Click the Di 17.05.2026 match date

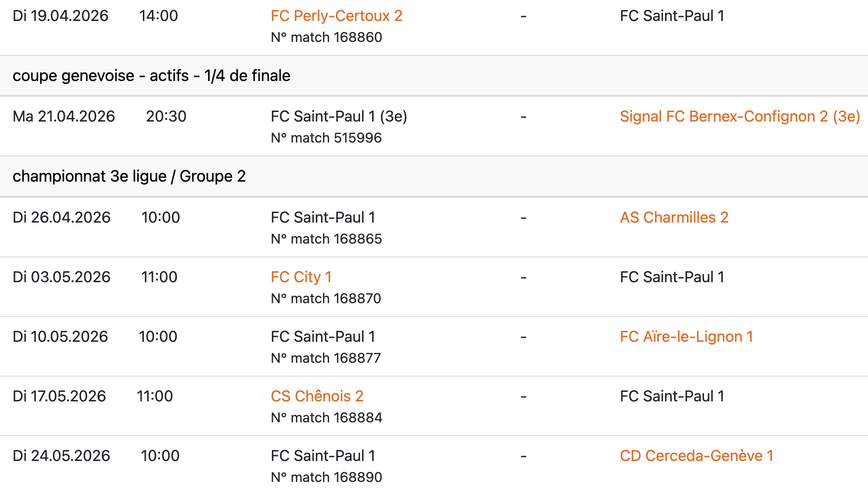point(60,397)
